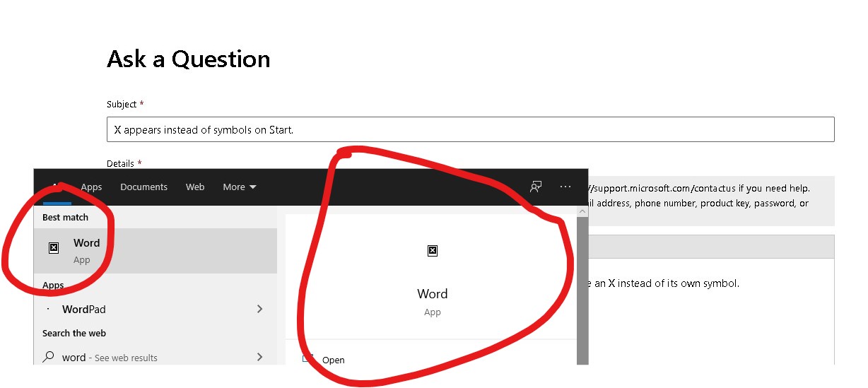Expand the 'word - See web results' arrow
This screenshot has width=868, height=388.
tap(260, 357)
